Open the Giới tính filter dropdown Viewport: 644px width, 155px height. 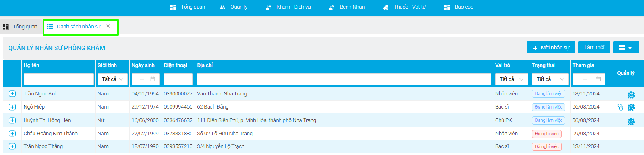[112, 79]
